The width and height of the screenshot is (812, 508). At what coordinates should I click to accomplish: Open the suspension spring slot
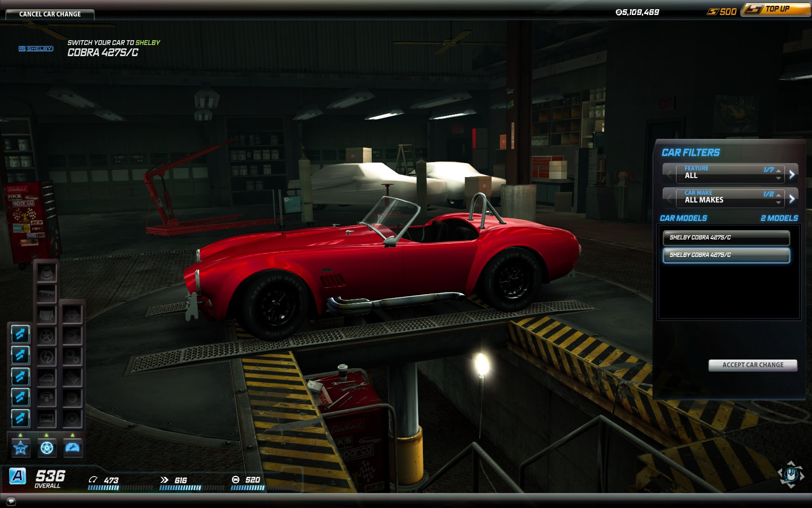pyautogui.click(x=72, y=378)
